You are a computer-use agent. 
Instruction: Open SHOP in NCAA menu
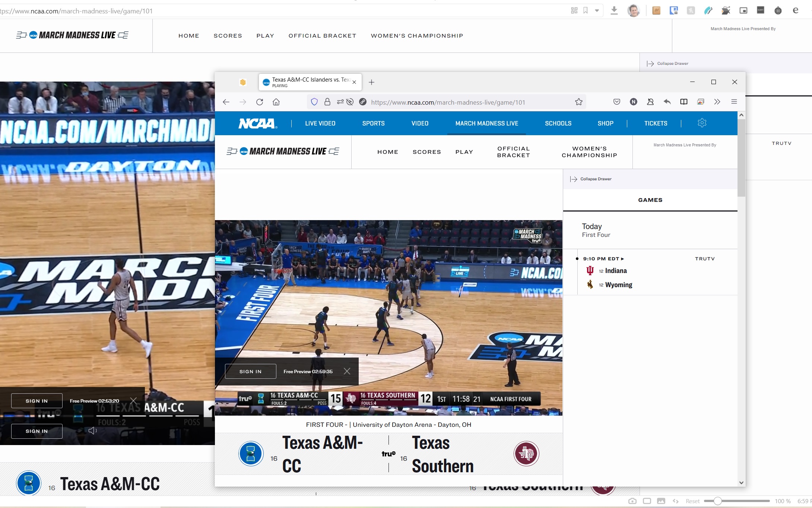pyautogui.click(x=606, y=123)
